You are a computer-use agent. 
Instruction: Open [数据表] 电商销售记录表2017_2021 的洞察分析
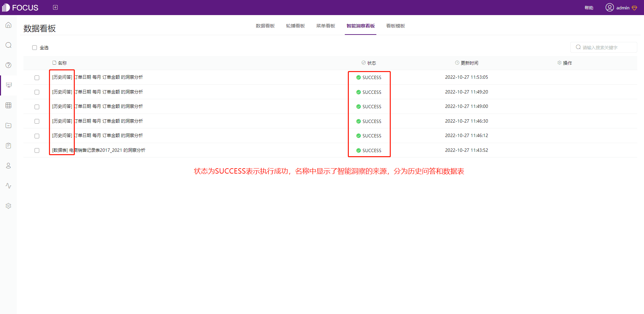pyautogui.click(x=99, y=150)
